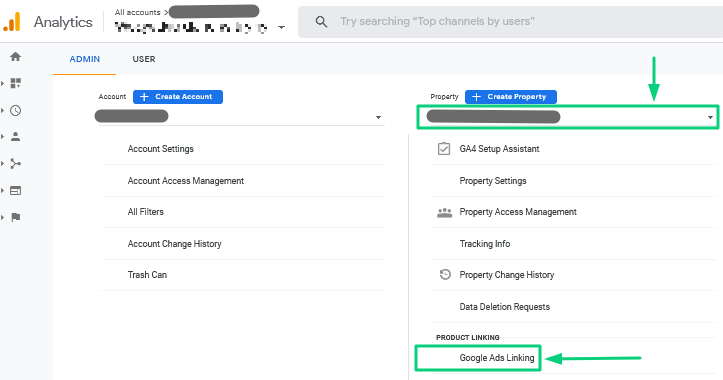
Task: Expand the Conversions sidebar section arrow
Action: point(3,217)
